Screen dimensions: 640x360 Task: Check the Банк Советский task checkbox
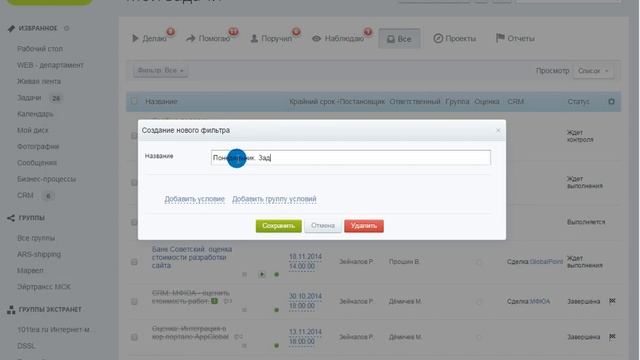tap(134, 262)
